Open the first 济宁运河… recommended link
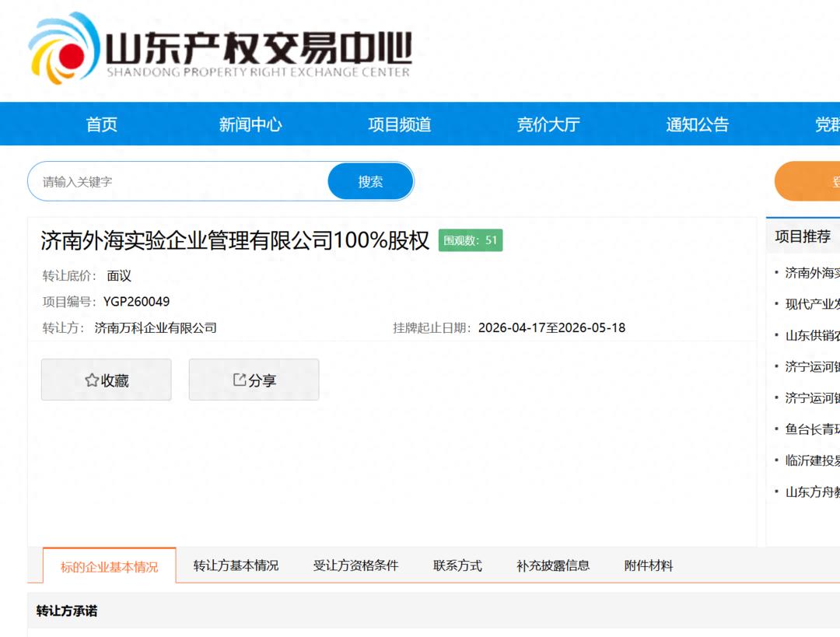840x637 pixels. pos(812,366)
